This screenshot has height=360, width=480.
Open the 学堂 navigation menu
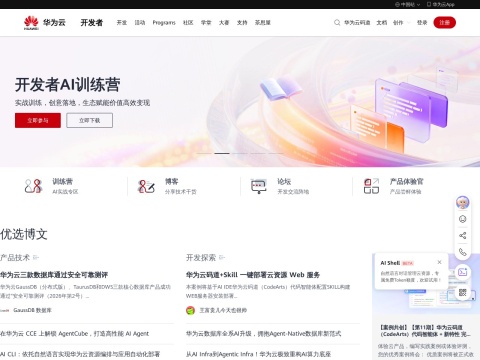click(x=206, y=23)
